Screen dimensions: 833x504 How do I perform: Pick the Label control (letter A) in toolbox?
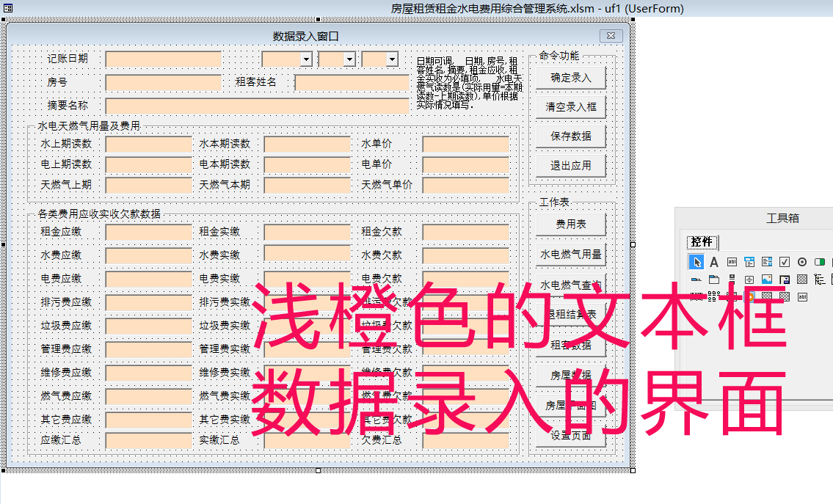(714, 263)
